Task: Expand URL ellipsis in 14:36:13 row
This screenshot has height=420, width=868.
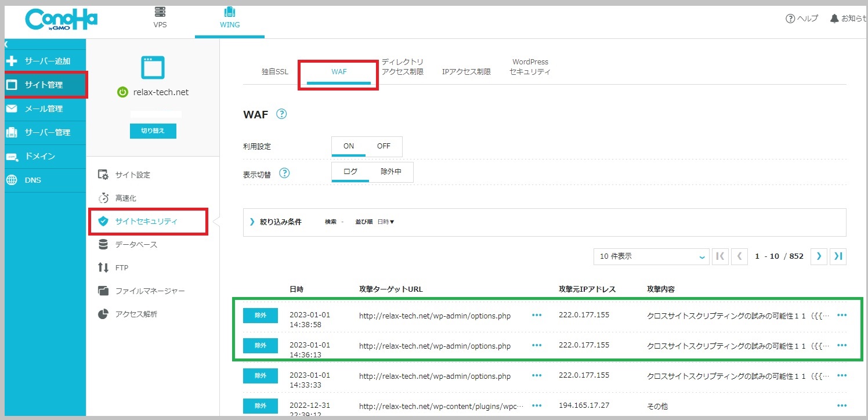Action: pos(537,345)
